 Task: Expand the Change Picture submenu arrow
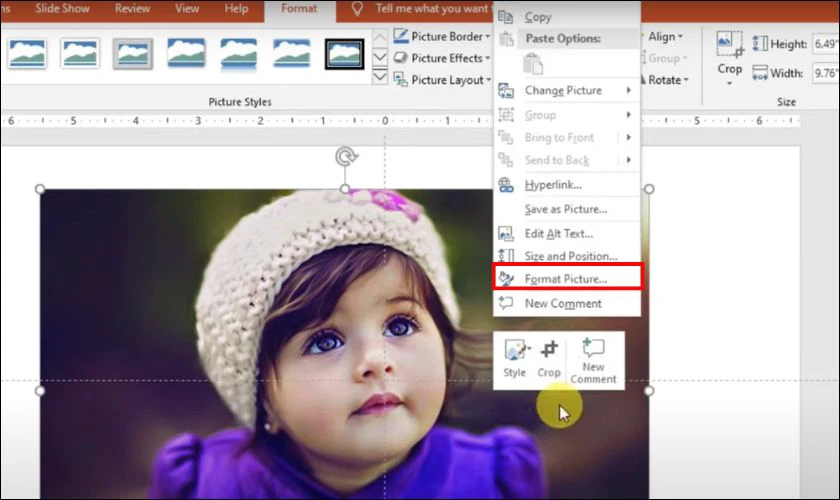(629, 91)
